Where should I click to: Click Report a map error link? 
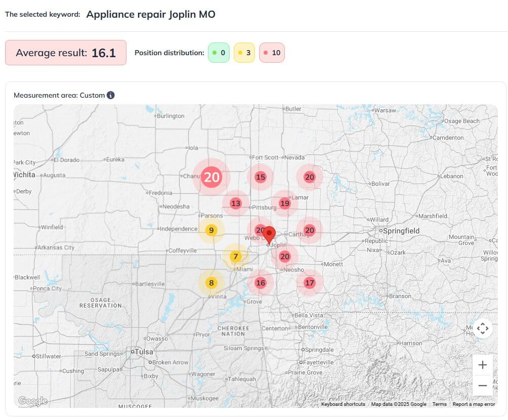[x=474, y=404]
